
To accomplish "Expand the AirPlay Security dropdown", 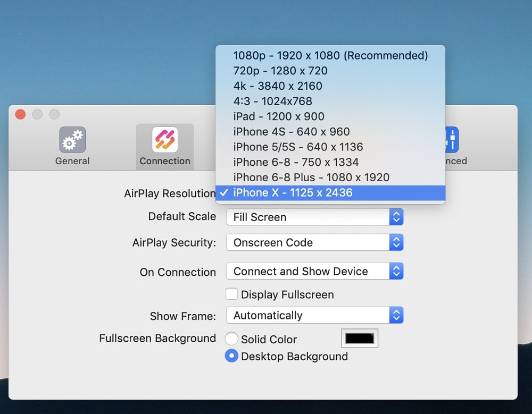I will tap(314, 242).
